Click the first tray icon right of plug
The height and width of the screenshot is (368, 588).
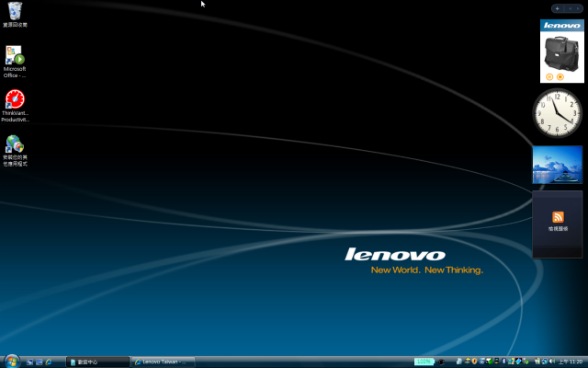459,362
